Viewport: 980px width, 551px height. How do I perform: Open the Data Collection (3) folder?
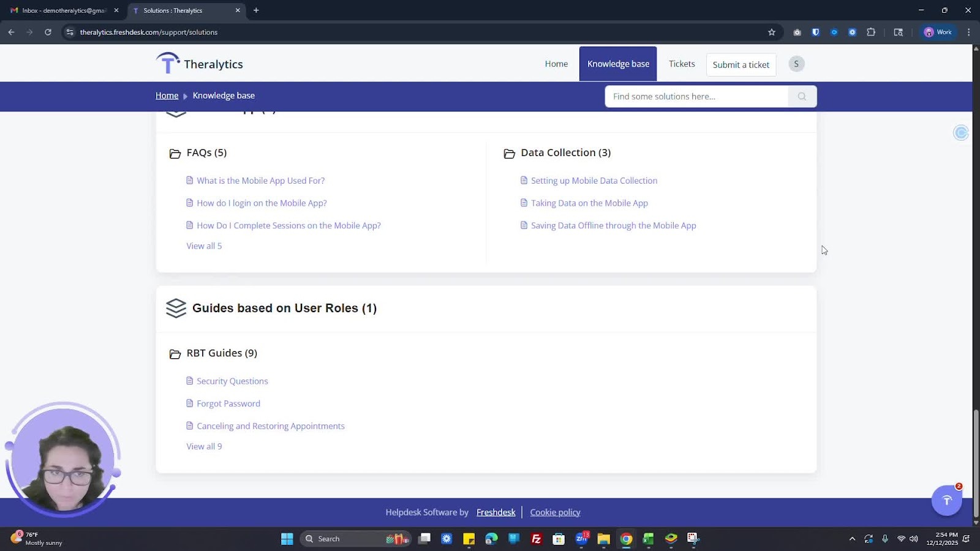[x=565, y=152]
